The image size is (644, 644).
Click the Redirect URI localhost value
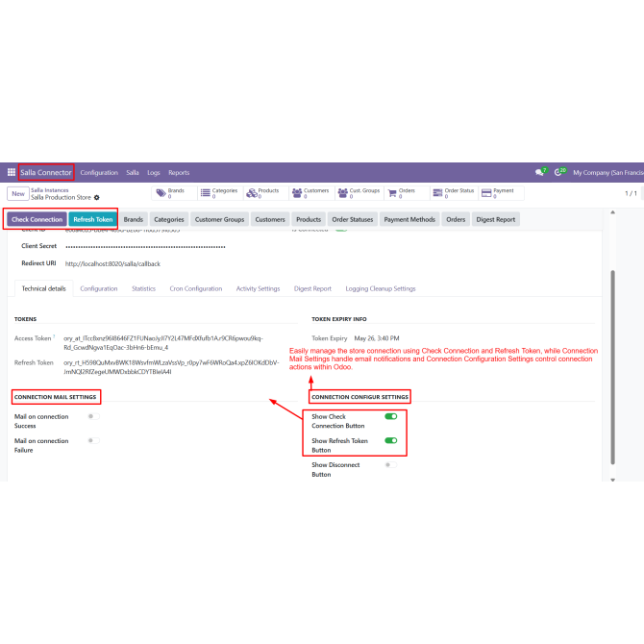tap(112, 263)
